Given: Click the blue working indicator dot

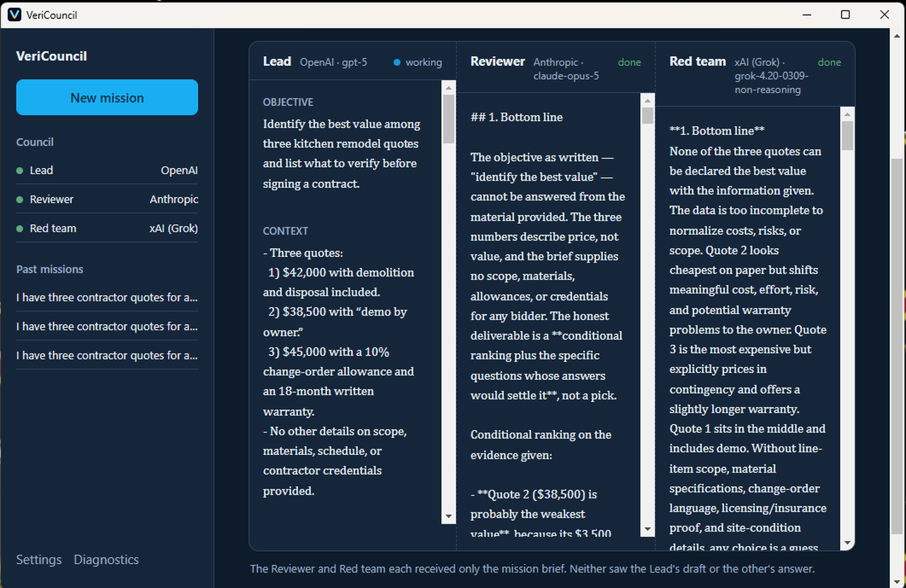Looking at the screenshot, I should (397, 62).
